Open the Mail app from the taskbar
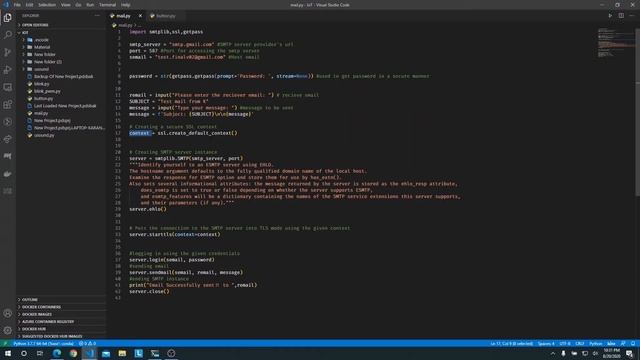The height and width of the screenshot is (360, 640). coord(106,353)
